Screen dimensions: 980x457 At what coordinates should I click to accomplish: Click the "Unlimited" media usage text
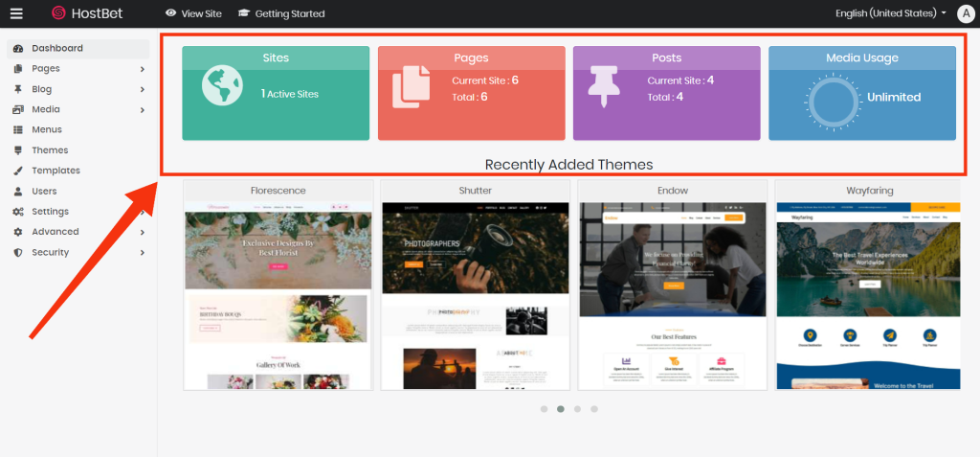(x=894, y=97)
